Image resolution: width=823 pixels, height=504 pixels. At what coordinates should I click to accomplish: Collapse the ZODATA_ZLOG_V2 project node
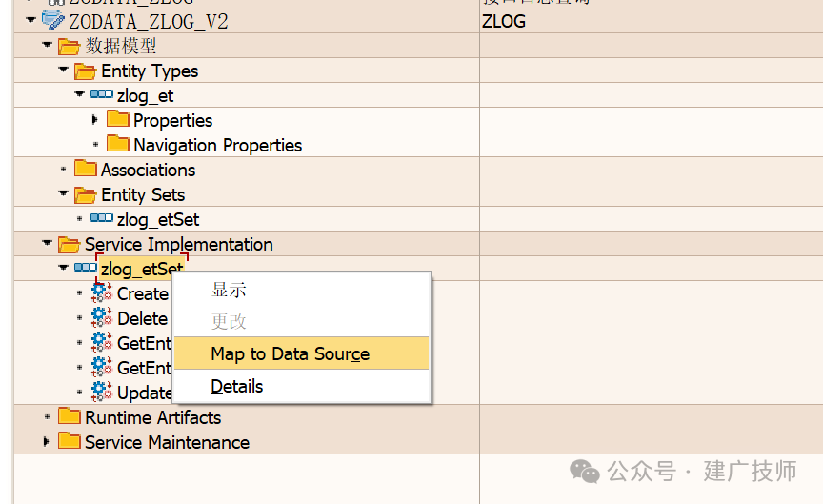31,20
